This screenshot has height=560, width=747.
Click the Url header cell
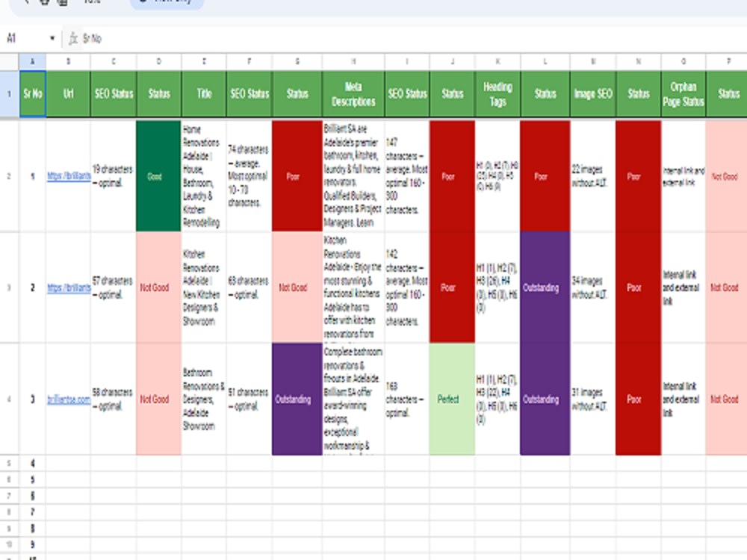pos(68,94)
